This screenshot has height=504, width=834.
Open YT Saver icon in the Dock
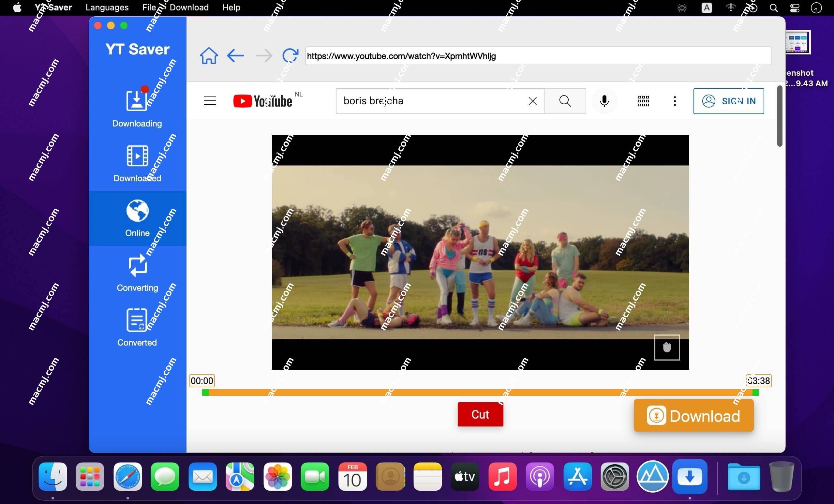(x=690, y=477)
